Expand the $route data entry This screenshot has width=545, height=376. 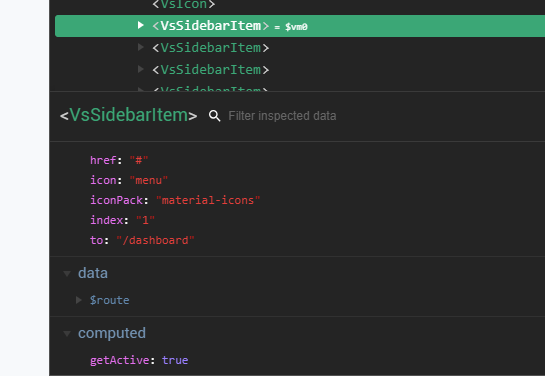[x=79, y=300]
